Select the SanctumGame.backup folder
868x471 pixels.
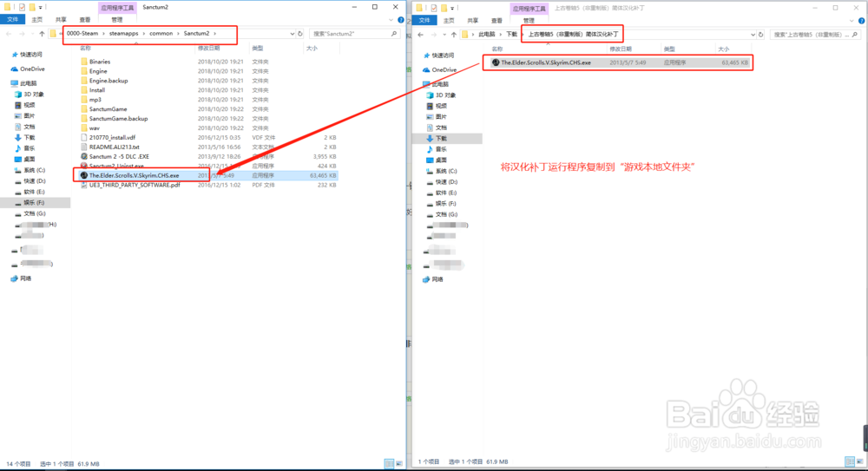coord(118,119)
